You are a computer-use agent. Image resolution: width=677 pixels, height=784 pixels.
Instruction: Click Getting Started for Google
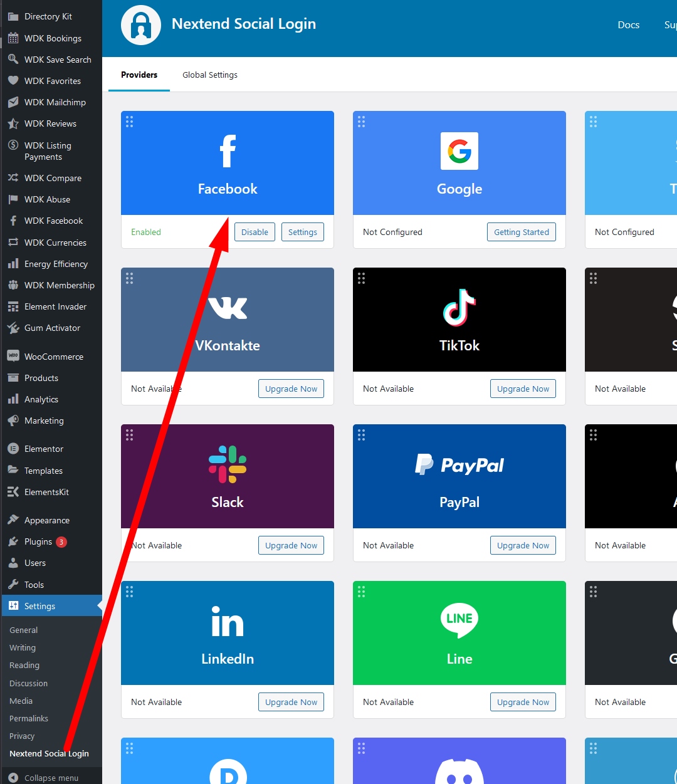click(522, 232)
